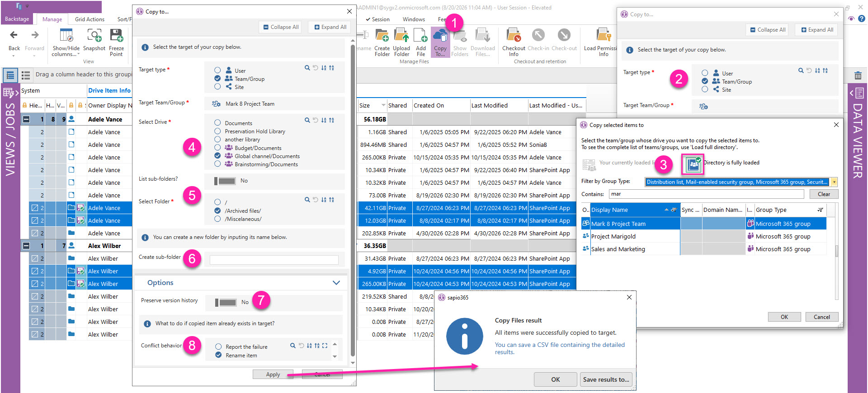Open the Filter by Group Type dropdown

834,182
